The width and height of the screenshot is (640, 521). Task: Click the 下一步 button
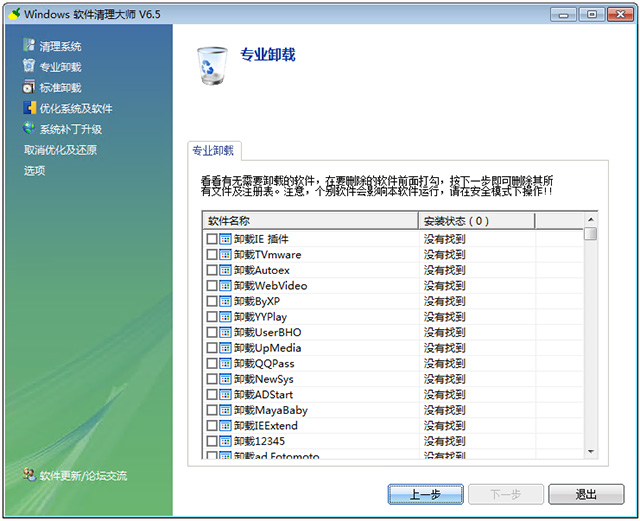(x=506, y=494)
